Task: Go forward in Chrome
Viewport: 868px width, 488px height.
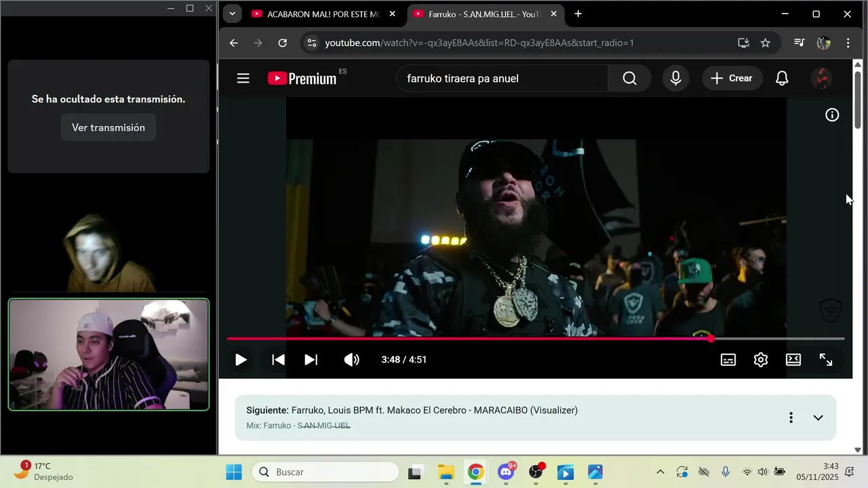Action: [x=258, y=43]
